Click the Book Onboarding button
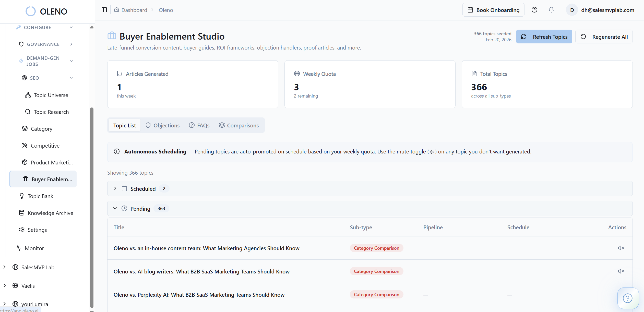The width and height of the screenshot is (644, 312). click(x=493, y=10)
